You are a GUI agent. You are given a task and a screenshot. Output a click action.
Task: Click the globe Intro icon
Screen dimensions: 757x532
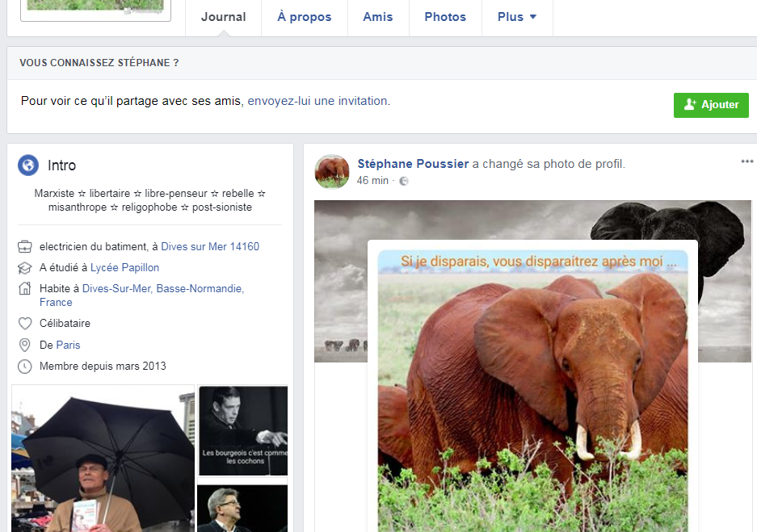[x=28, y=165]
